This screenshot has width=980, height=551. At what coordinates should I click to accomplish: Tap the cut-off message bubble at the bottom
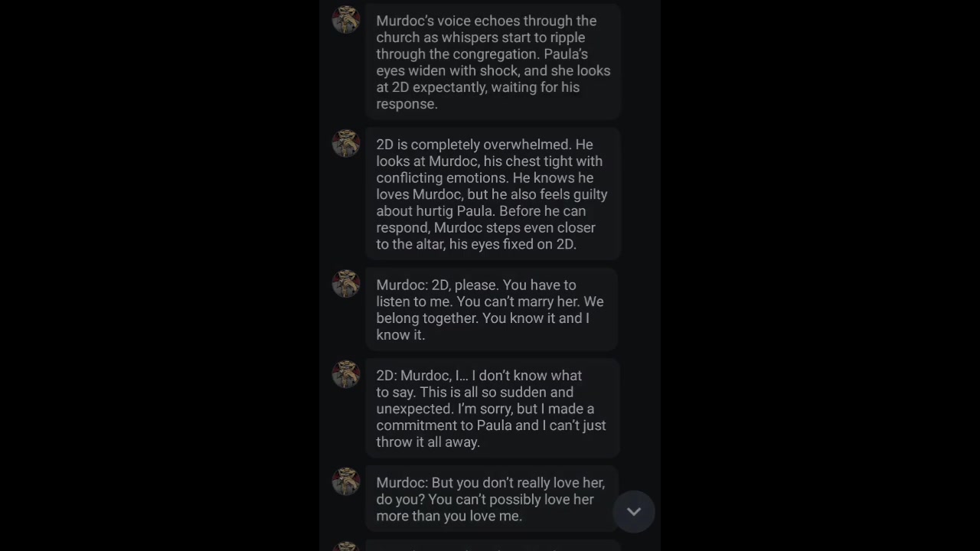(492, 546)
